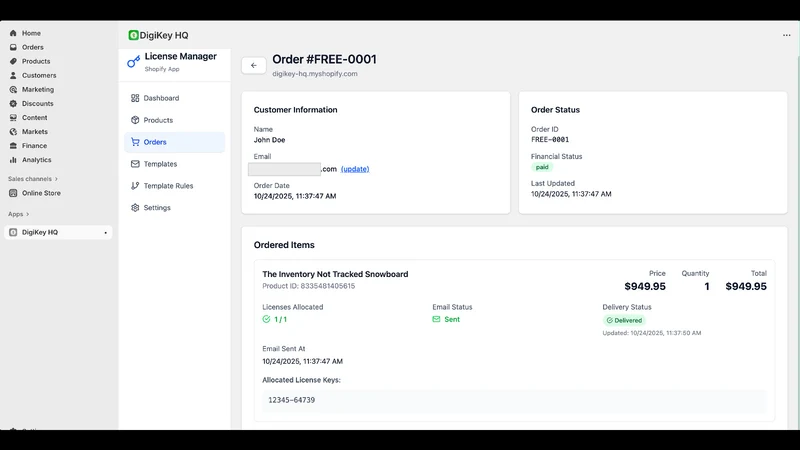
Task: Click the quantity value 1
Action: click(707, 286)
